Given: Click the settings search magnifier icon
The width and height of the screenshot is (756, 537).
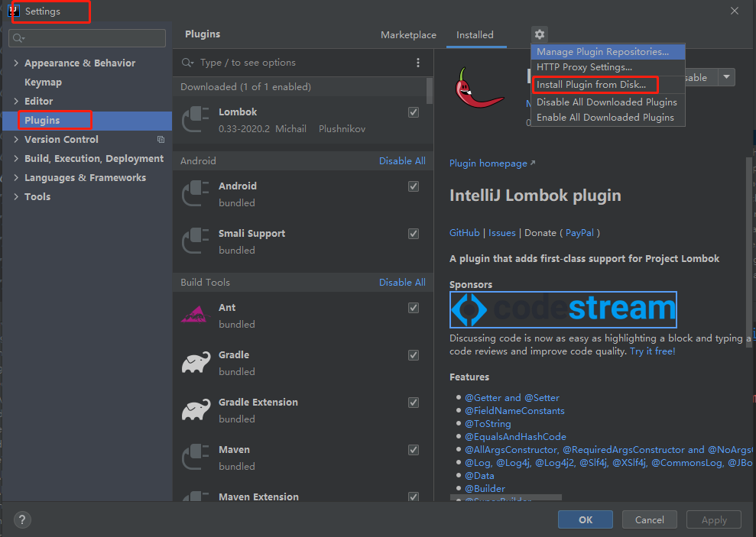Looking at the screenshot, I should coord(18,38).
